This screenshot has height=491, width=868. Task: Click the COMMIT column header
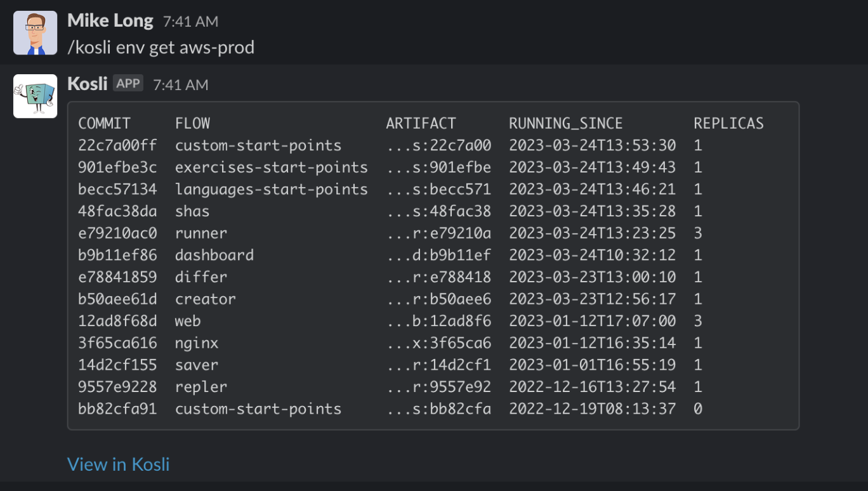104,123
